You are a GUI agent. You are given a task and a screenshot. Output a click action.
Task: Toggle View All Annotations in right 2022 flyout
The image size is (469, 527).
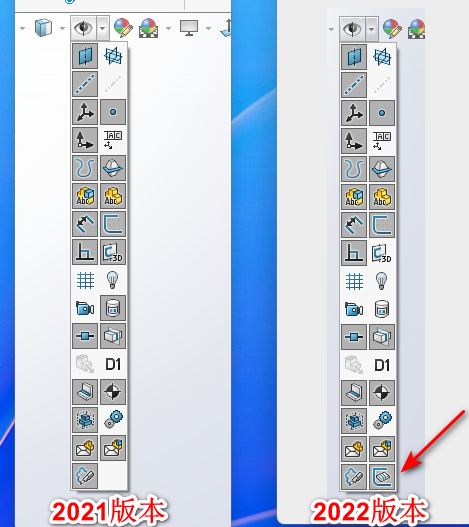pos(354,197)
